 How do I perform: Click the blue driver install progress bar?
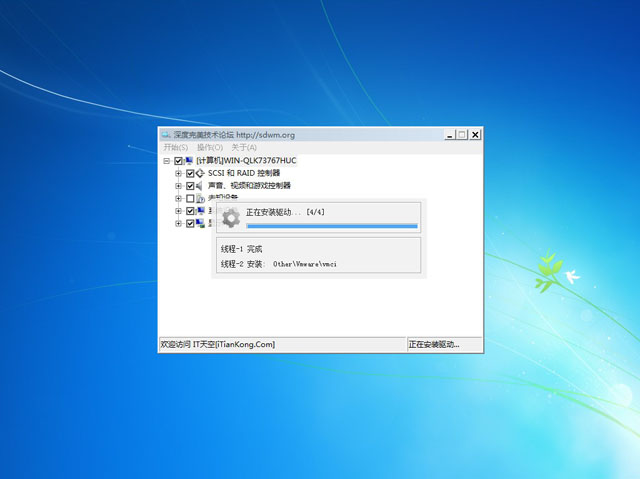[x=332, y=226]
